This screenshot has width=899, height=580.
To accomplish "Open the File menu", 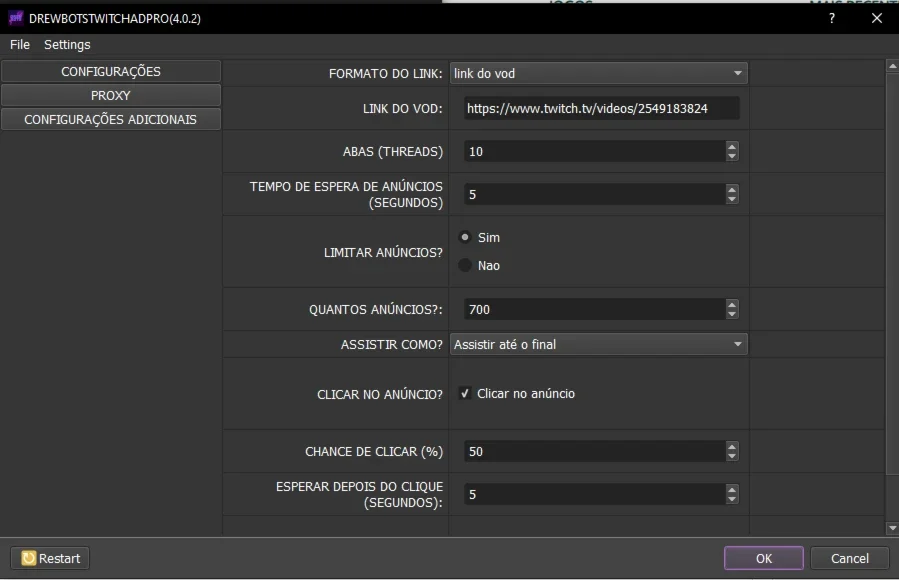I will point(20,45).
